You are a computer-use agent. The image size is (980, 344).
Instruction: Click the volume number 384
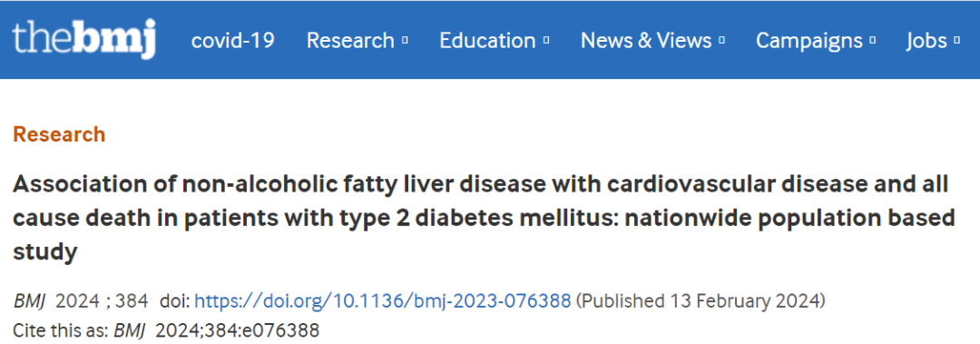132,300
